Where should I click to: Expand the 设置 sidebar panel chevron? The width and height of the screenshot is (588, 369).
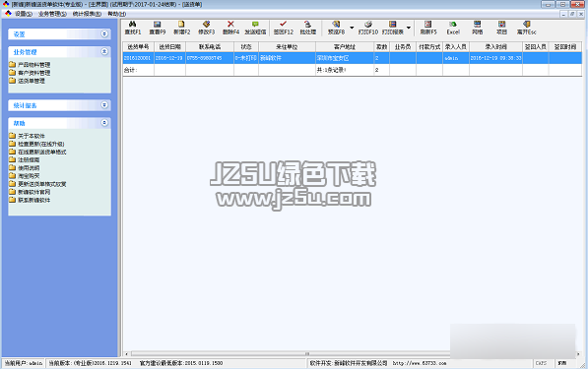[104, 33]
